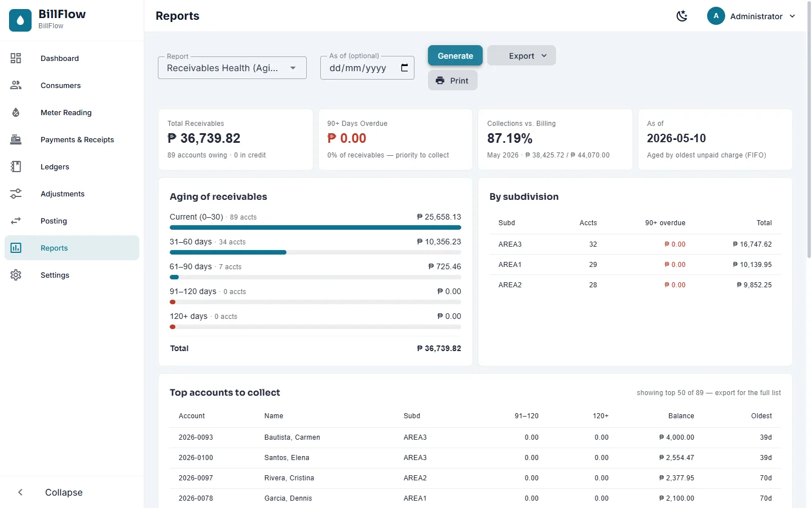Select the Meter Reading droplet icon
Screen dimensions: 812x508
(x=16, y=112)
